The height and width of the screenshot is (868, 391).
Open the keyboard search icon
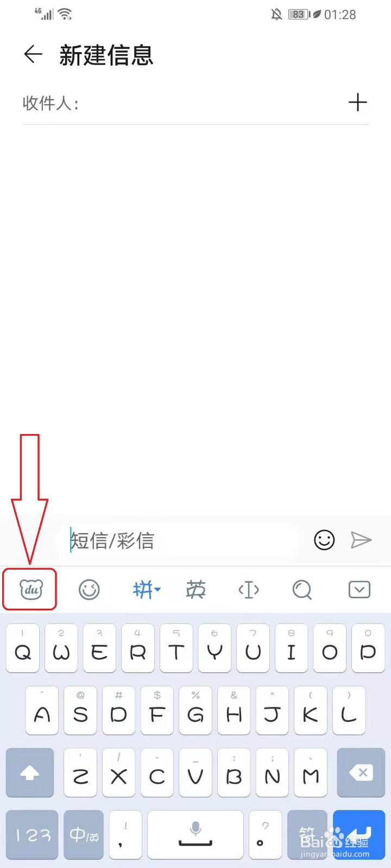[302, 590]
